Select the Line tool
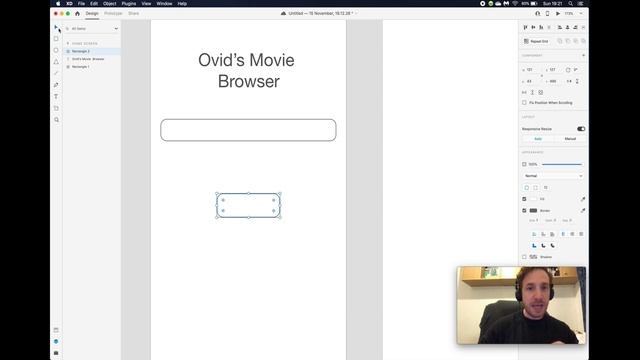Viewport: 640px width, 360px height. point(56,73)
